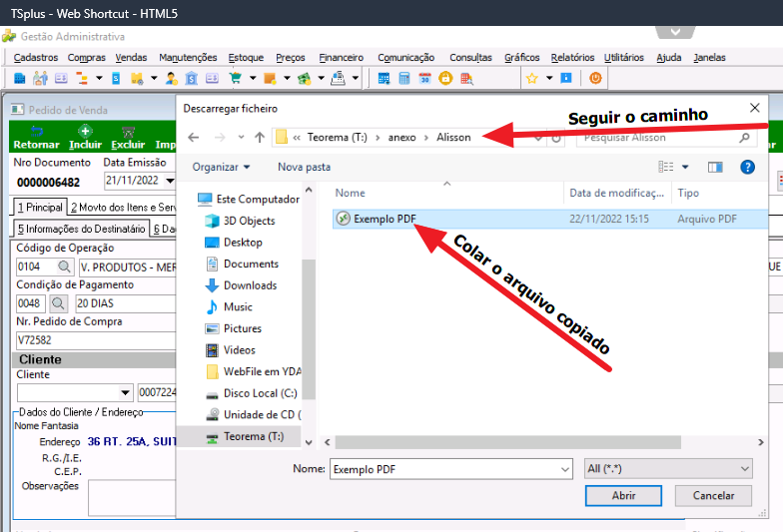Click the green shopping cart toolbar icon
783x532 pixels.
coord(235,78)
